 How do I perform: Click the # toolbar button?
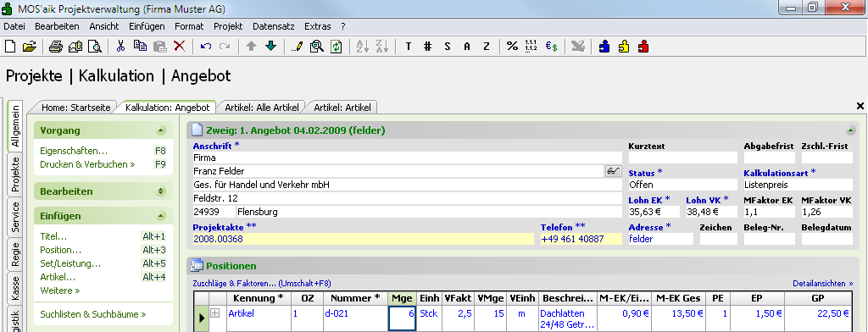(x=427, y=47)
